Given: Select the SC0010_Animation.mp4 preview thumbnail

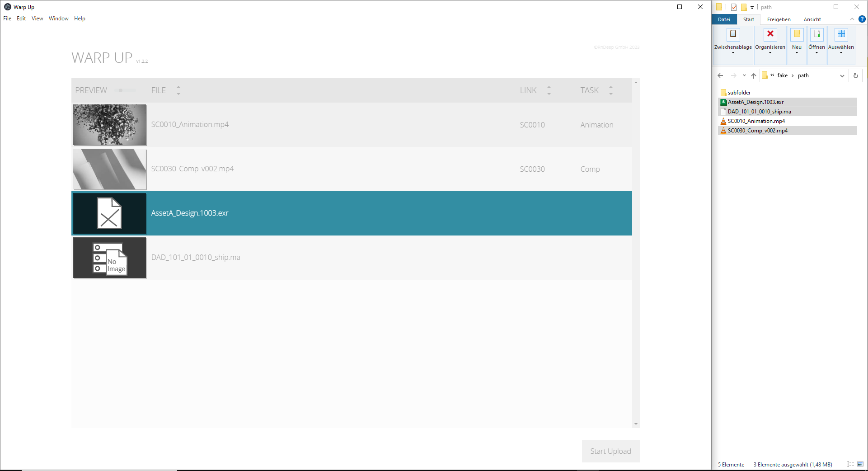Looking at the screenshot, I should click(110, 125).
